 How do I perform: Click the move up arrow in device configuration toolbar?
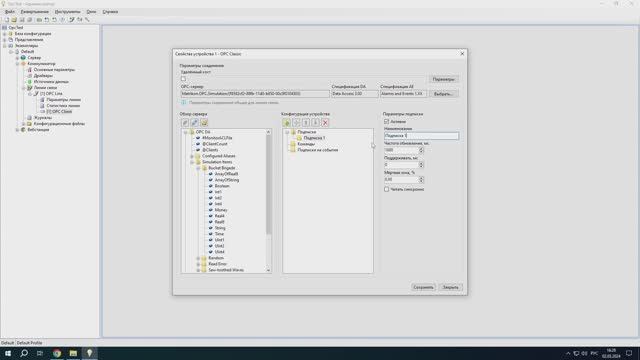click(x=306, y=123)
